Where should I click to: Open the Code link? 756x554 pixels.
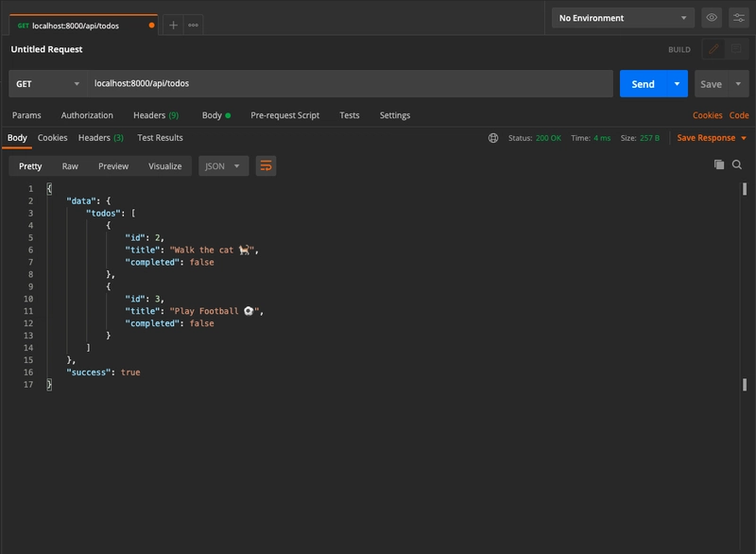pyautogui.click(x=739, y=115)
